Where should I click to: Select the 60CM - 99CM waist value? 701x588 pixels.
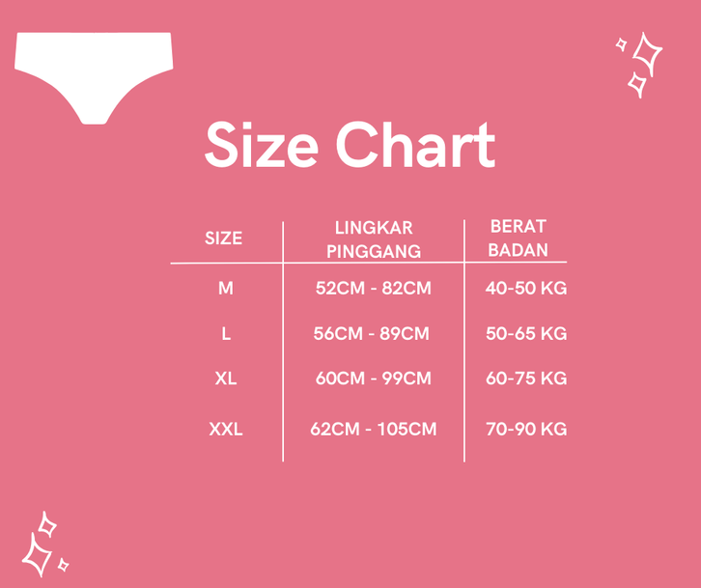(374, 378)
